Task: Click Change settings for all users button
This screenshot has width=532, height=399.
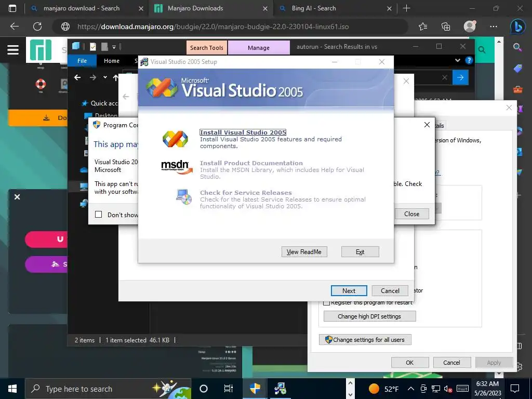Action: click(365, 340)
